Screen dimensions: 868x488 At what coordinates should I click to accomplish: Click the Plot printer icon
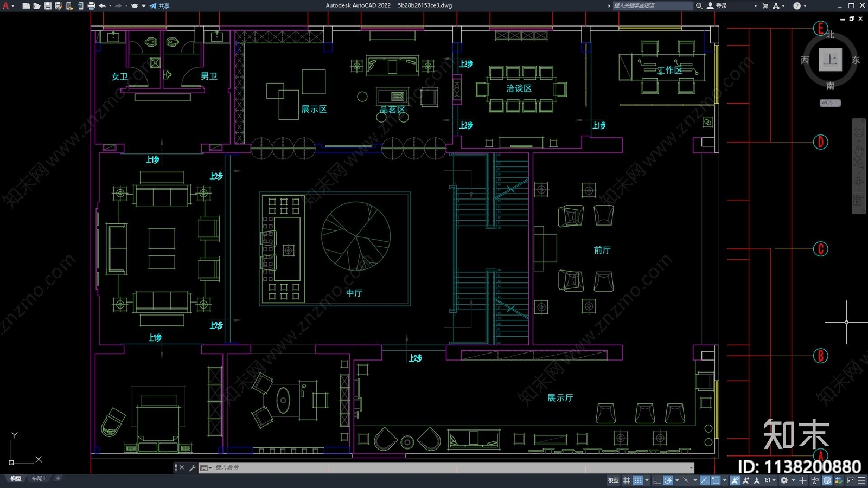point(91,6)
